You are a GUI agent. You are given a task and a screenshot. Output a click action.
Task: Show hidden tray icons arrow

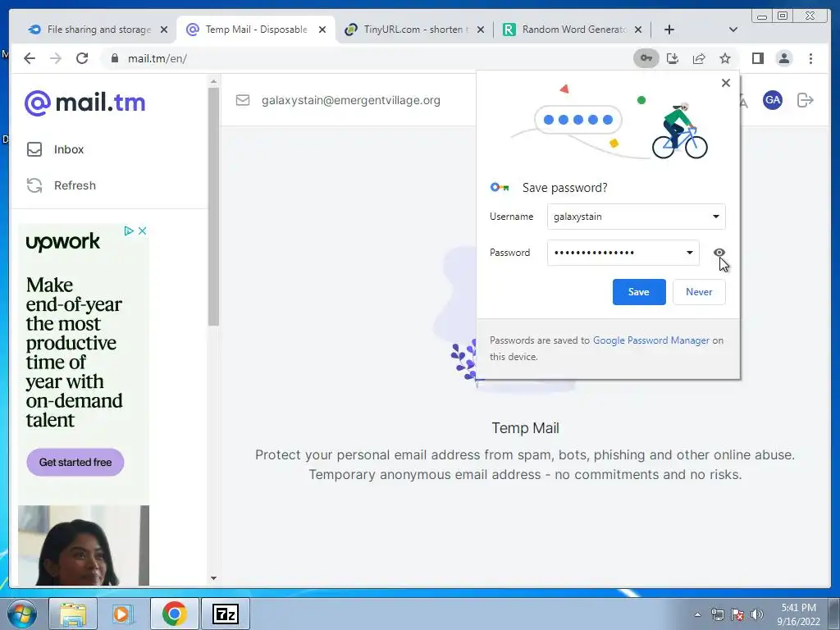(x=697, y=614)
